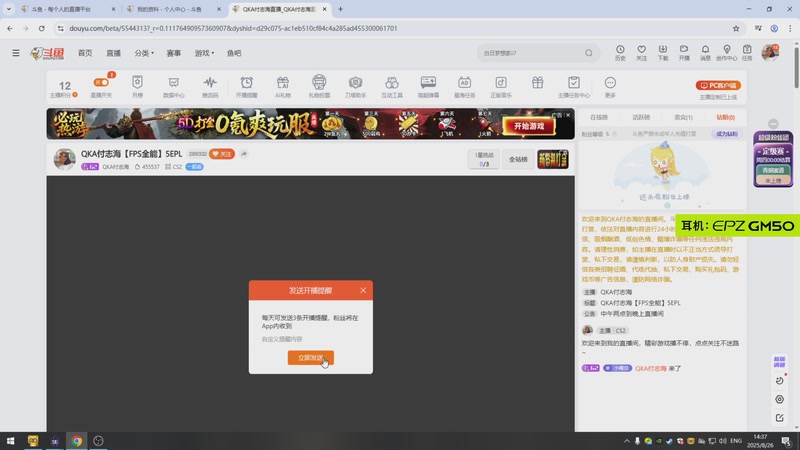Open the 互动工具 icon

pyautogui.click(x=392, y=82)
